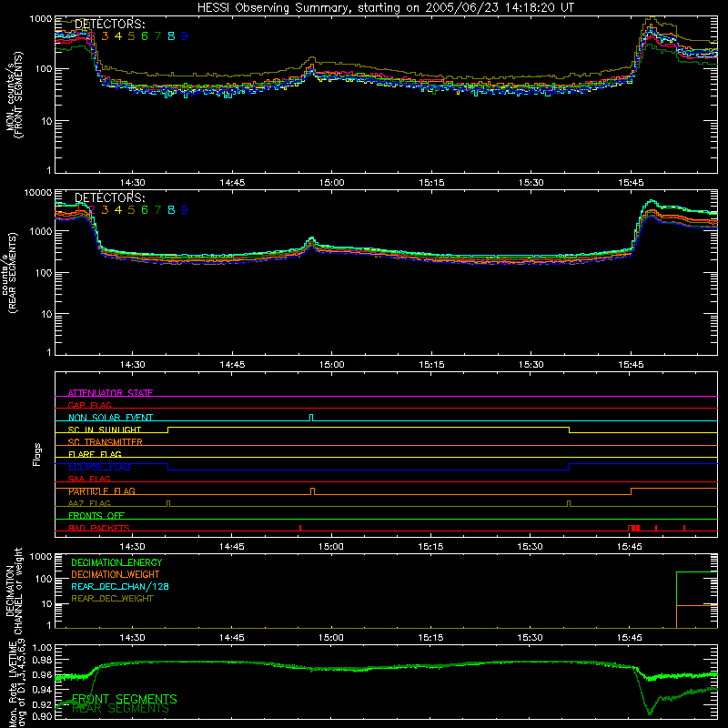Select the REAR_DEC_WEIGHT legend entry
This screenshot has width=728, height=728.
point(112,599)
